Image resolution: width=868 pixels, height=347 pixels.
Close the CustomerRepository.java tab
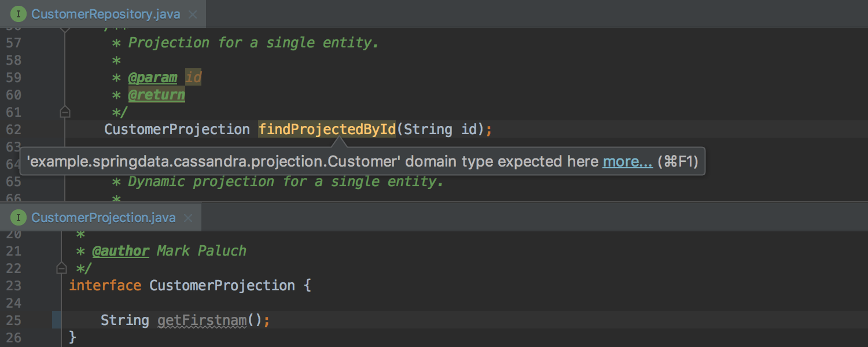click(193, 14)
